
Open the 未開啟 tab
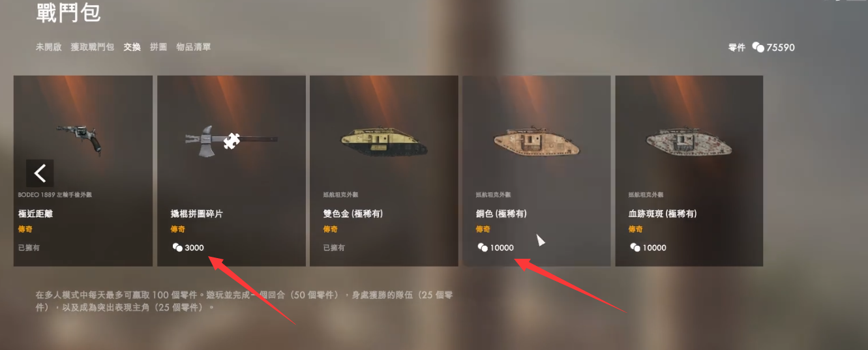click(48, 47)
